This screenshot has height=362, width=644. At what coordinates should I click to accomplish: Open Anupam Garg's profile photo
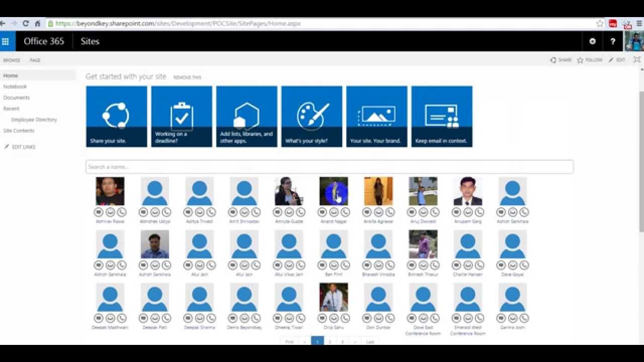(x=467, y=191)
